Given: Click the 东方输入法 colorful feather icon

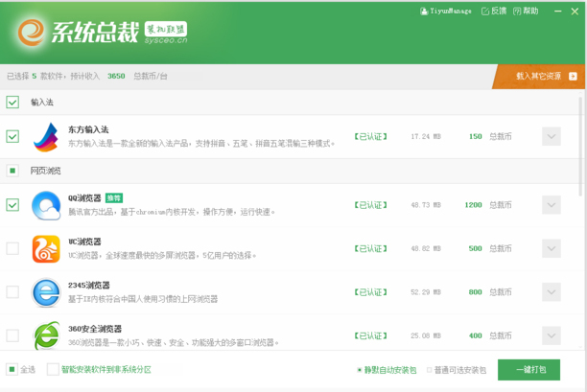Looking at the screenshot, I should coord(46,137).
